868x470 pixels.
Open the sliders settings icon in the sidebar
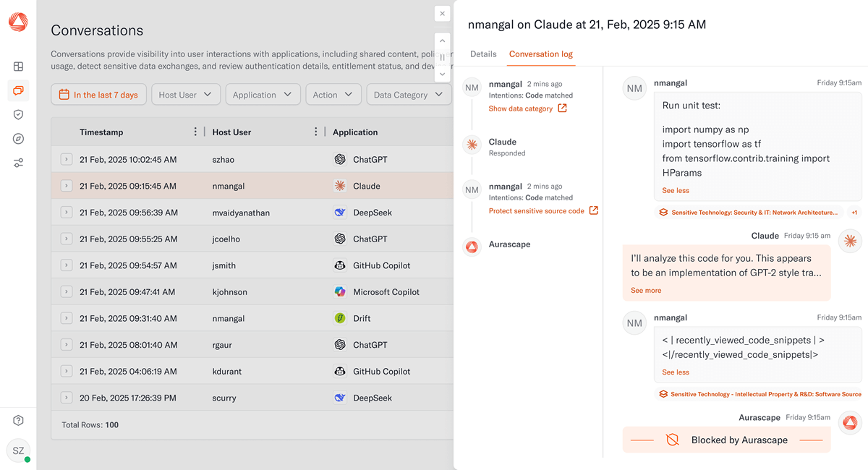coord(18,163)
